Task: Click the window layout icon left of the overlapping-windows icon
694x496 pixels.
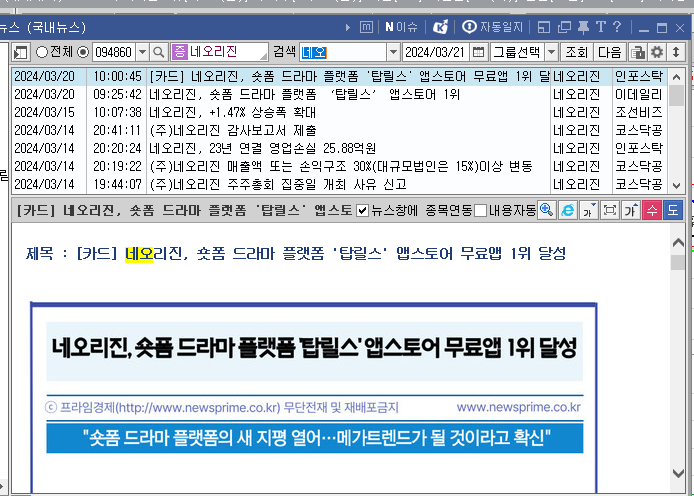Action: click(544, 27)
